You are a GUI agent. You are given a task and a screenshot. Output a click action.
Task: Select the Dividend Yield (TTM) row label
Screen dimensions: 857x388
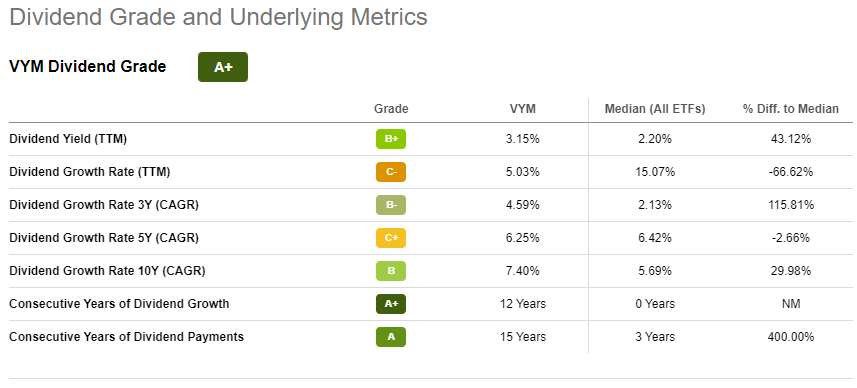point(68,139)
